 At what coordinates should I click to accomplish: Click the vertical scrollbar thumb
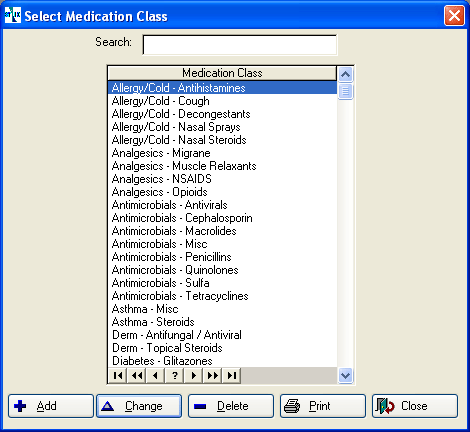[x=345, y=91]
